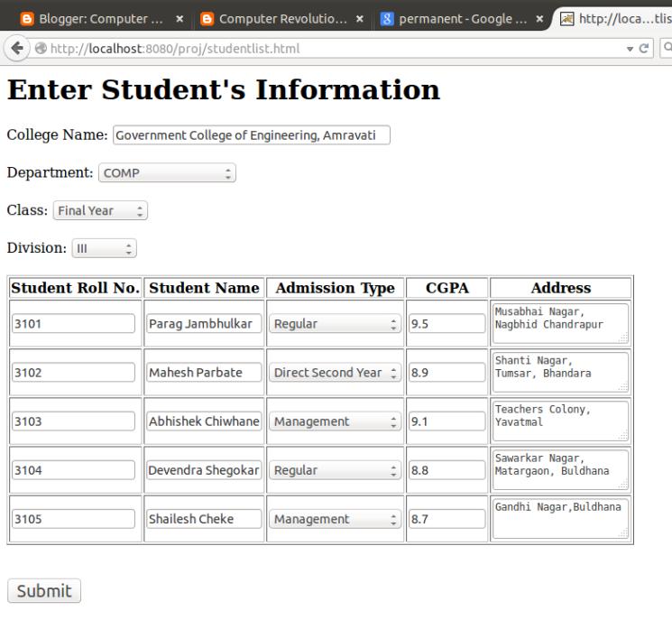
Task: Close the permanent - Google tab
Action: (x=540, y=19)
